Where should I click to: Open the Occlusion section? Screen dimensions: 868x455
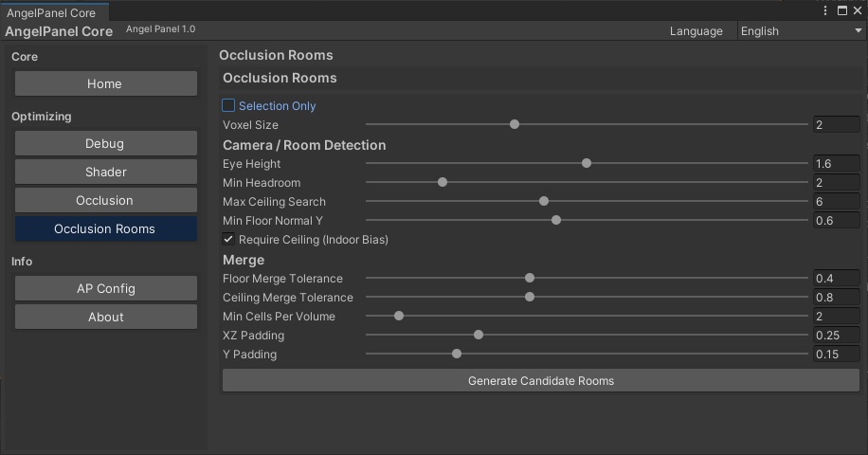[106, 200]
